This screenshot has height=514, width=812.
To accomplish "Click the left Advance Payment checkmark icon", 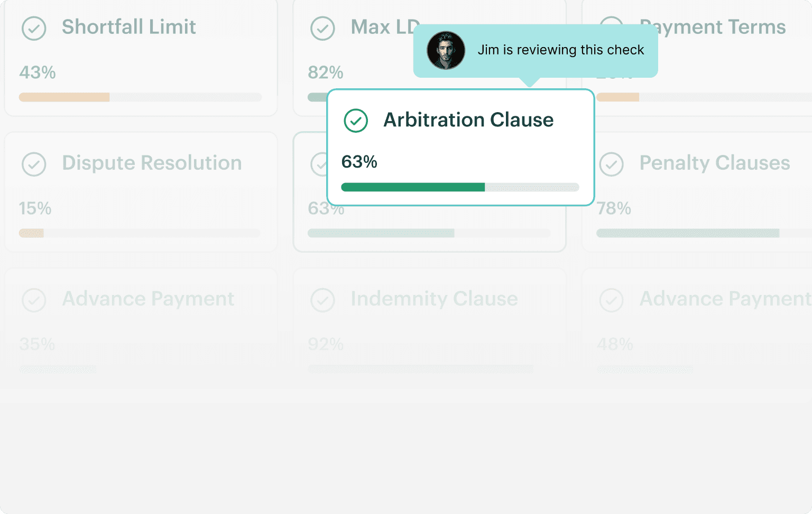I will [x=34, y=300].
